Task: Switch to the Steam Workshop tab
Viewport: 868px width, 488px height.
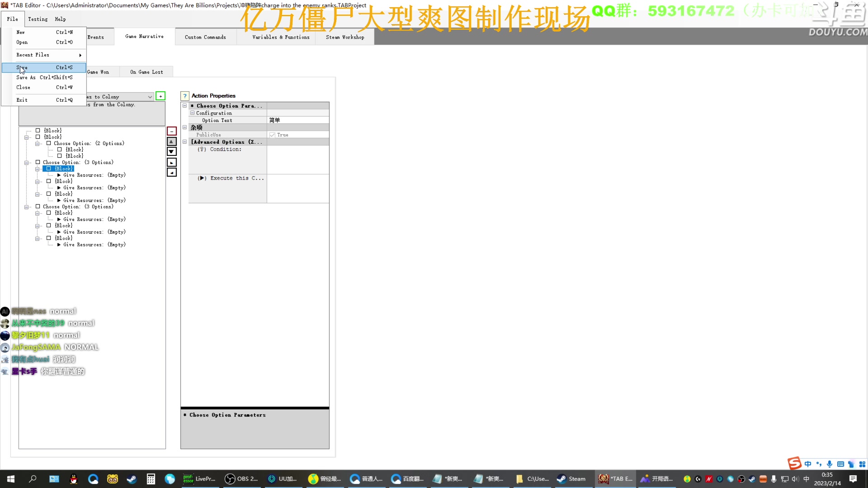Action: tap(344, 37)
